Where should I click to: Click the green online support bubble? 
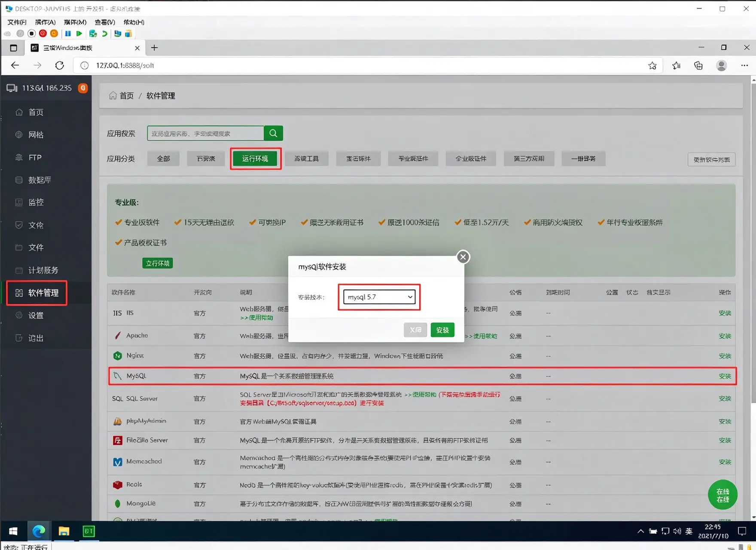coord(722,495)
